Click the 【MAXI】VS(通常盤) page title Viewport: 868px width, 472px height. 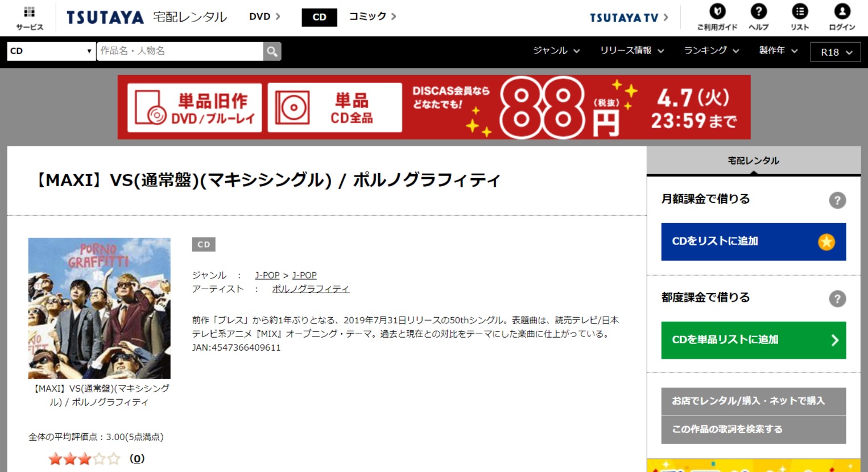266,180
